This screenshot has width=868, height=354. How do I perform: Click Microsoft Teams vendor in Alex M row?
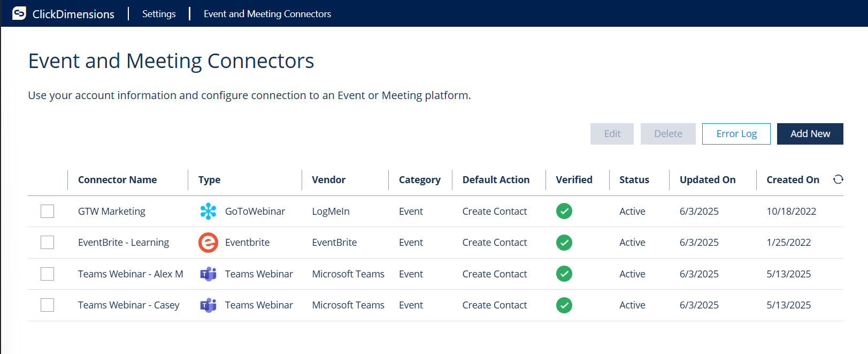348,274
